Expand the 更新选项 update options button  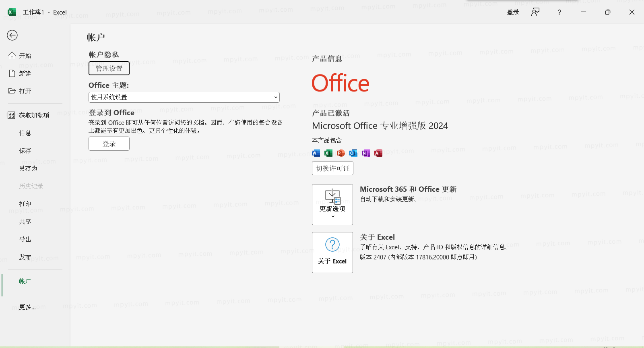(x=332, y=205)
